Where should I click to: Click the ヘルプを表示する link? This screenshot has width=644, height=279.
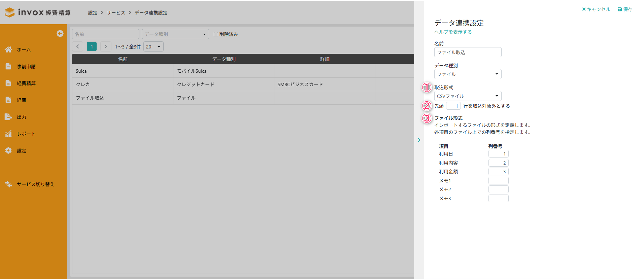tap(453, 32)
